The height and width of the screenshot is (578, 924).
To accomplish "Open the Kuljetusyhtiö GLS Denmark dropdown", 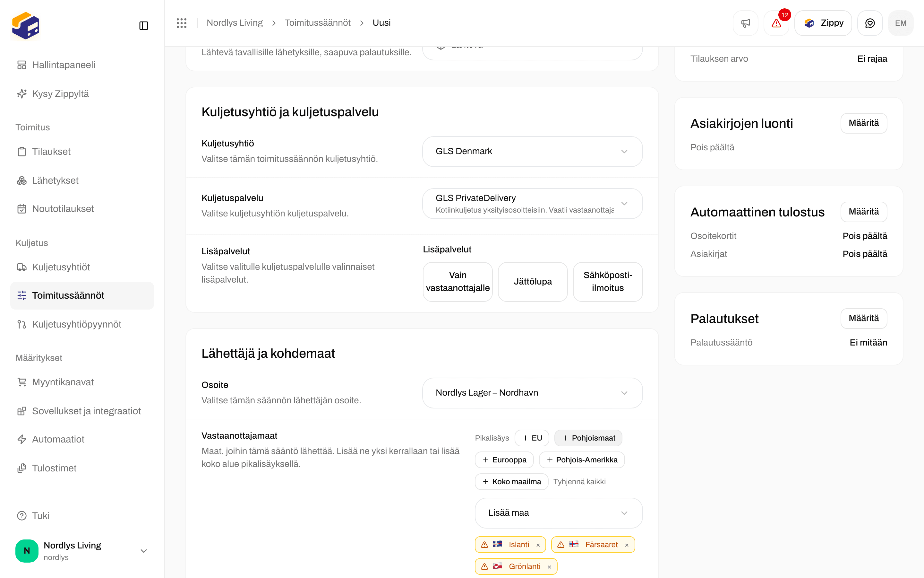I will pos(532,151).
